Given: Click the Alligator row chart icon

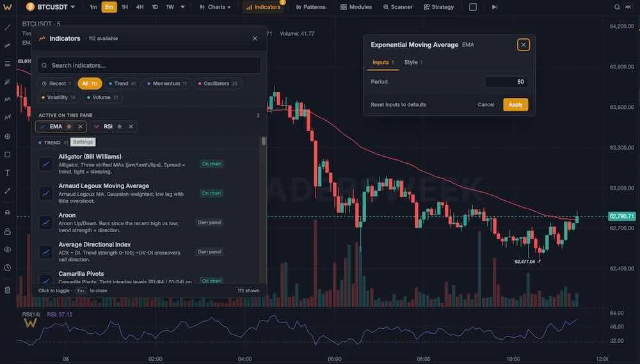Looking at the screenshot, I should pos(45,164).
